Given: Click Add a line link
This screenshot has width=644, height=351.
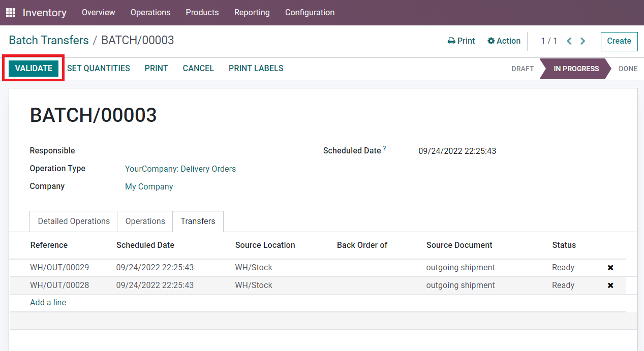Looking at the screenshot, I should pos(48,303).
